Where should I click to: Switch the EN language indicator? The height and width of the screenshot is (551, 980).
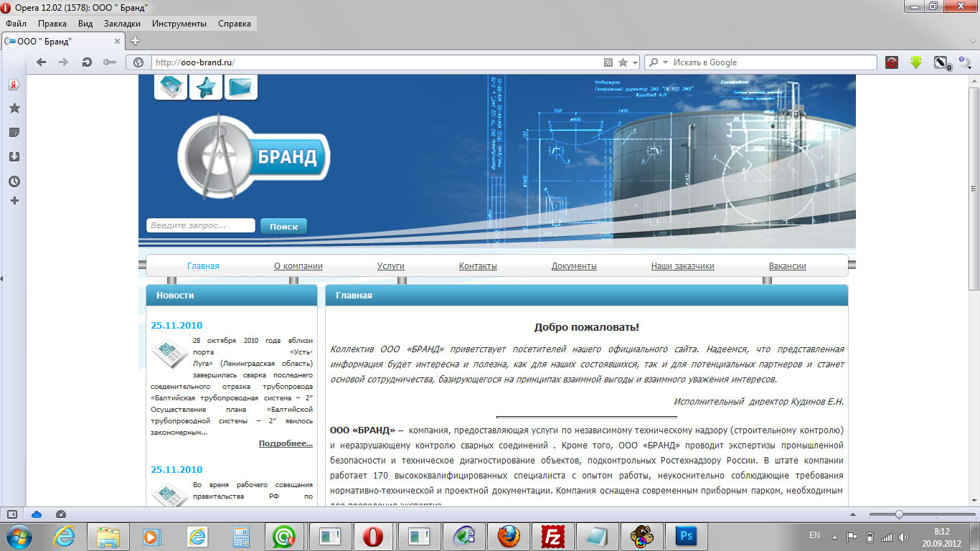point(814,535)
